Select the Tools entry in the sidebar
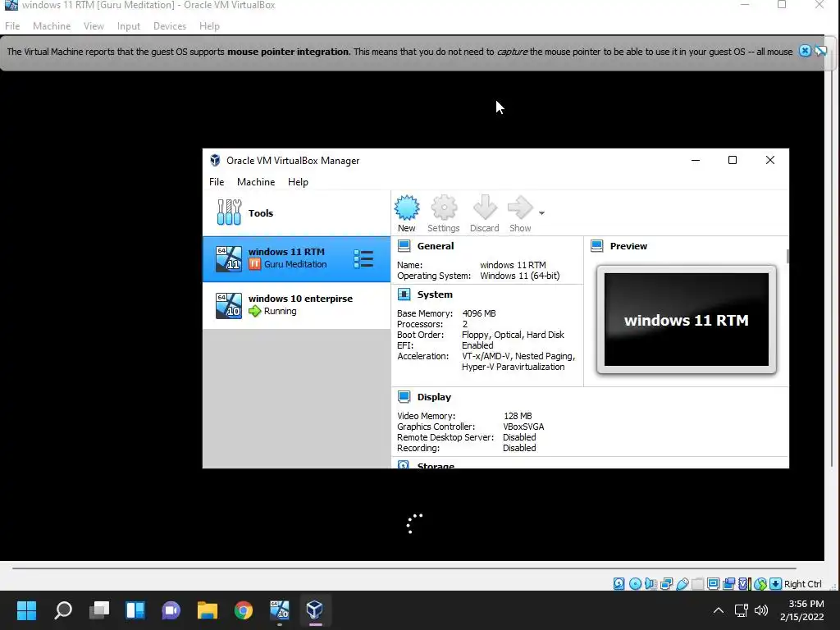840x630 pixels. pyautogui.click(x=296, y=212)
